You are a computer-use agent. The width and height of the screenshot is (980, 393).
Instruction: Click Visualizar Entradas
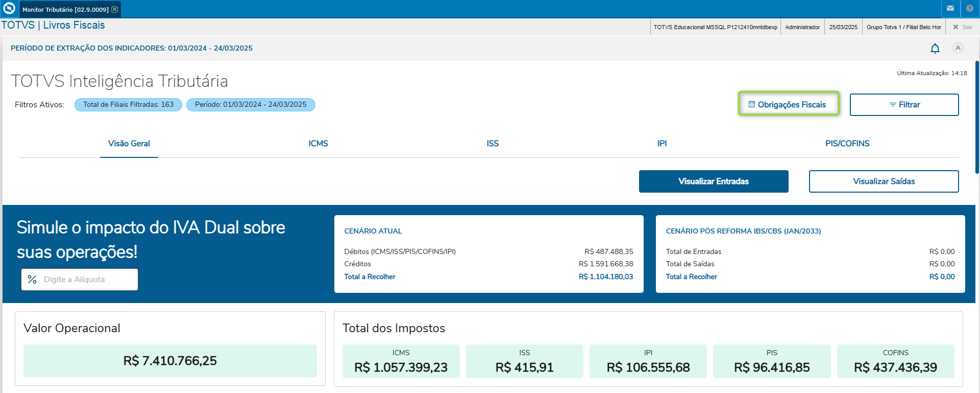tap(714, 181)
